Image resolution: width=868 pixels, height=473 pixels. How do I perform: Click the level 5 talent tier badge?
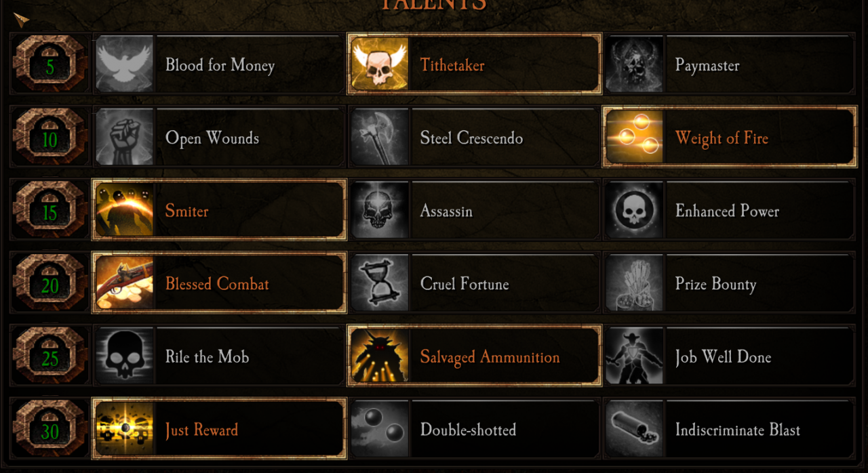coord(50,64)
